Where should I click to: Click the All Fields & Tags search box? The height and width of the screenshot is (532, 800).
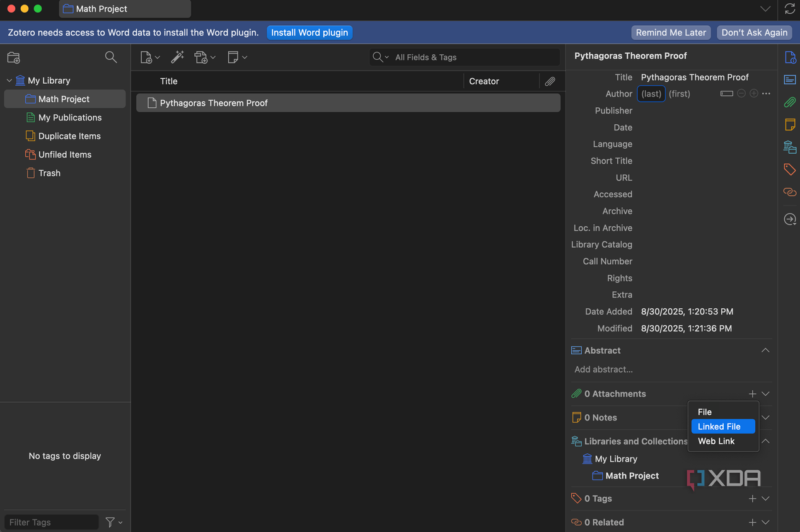465,57
